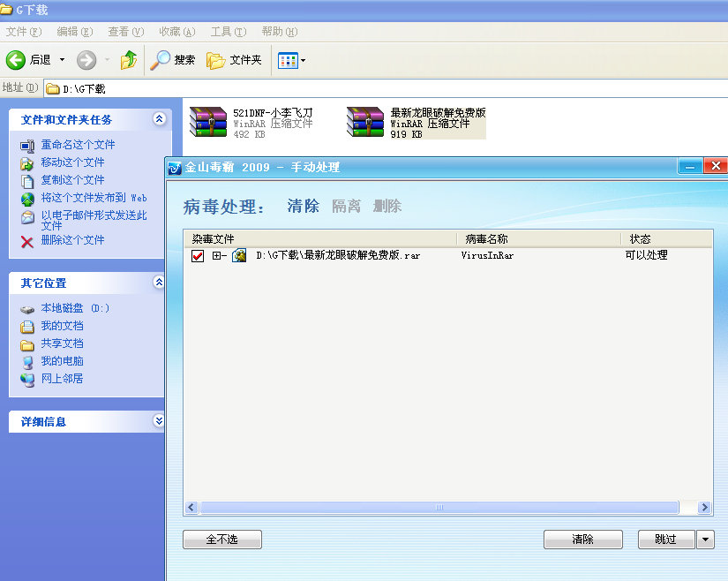Click 重命名这个文件 link
Viewport: 728px width, 581px height.
coord(78,145)
